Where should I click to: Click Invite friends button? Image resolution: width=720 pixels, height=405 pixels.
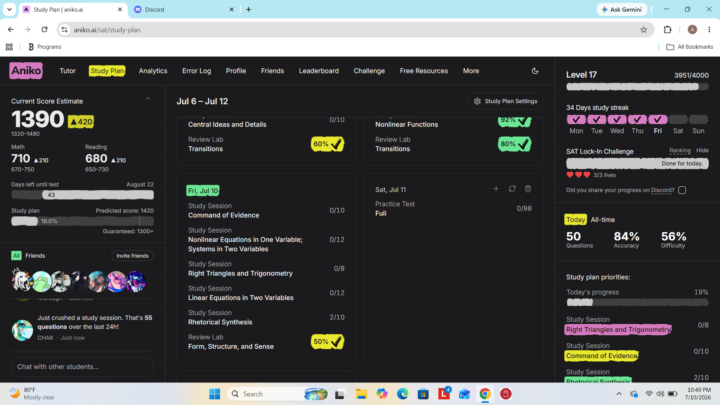(132, 256)
